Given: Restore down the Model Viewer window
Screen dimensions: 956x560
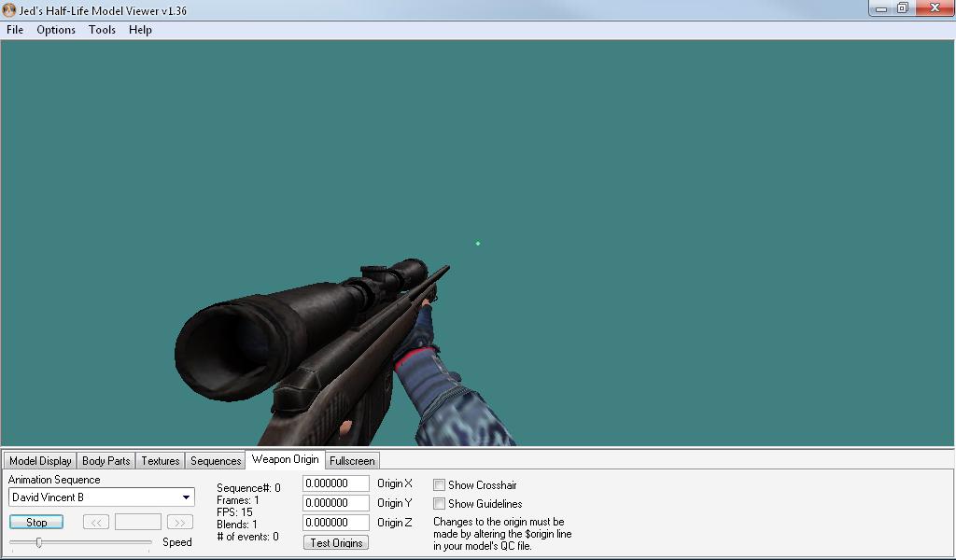Looking at the screenshot, I should (x=903, y=8).
